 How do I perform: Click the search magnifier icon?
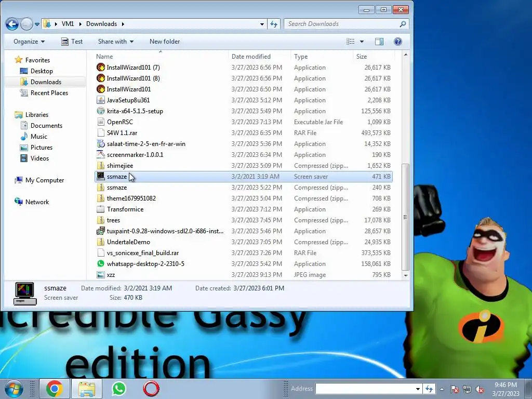(x=403, y=24)
